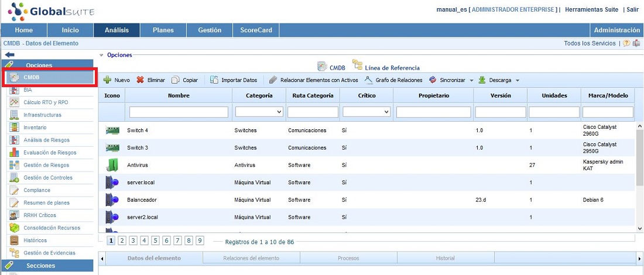Click the Salir logout link
Viewport: 644px width, 275px height.
point(632,10)
